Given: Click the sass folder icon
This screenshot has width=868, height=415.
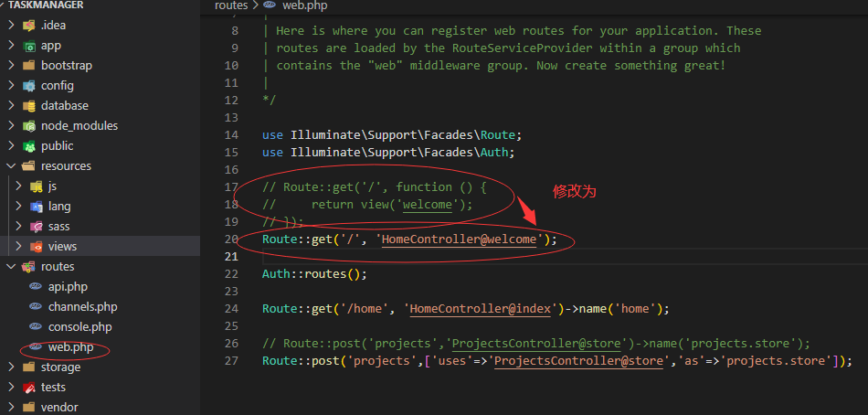Looking at the screenshot, I should pyautogui.click(x=36, y=227).
